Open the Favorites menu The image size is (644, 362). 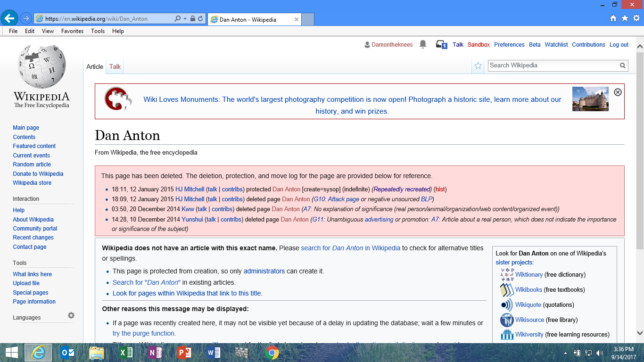tap(72, 31)
